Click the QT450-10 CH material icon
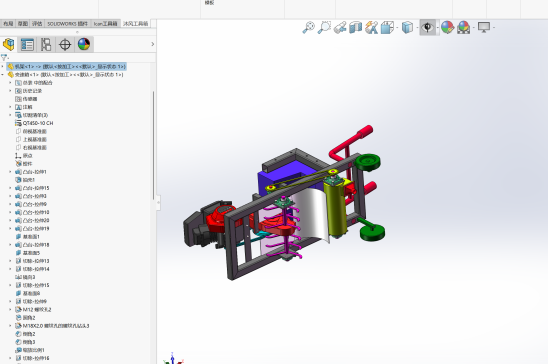Screen dimensions: 548x364 (18, 123)
